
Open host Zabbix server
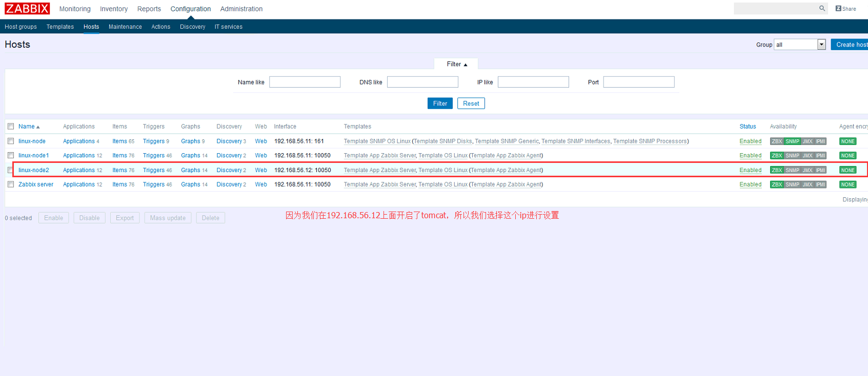(x=36, y=184)
